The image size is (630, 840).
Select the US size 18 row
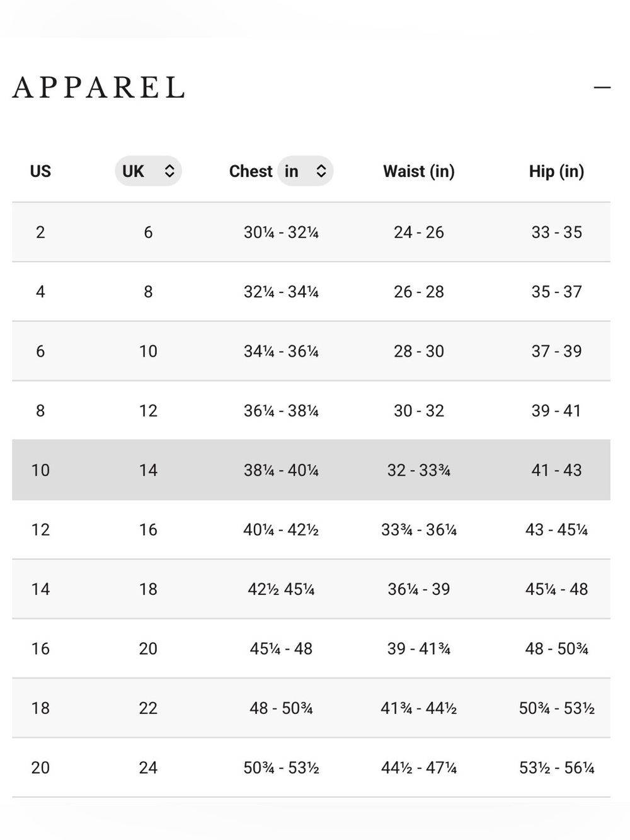tap(311, 708)
